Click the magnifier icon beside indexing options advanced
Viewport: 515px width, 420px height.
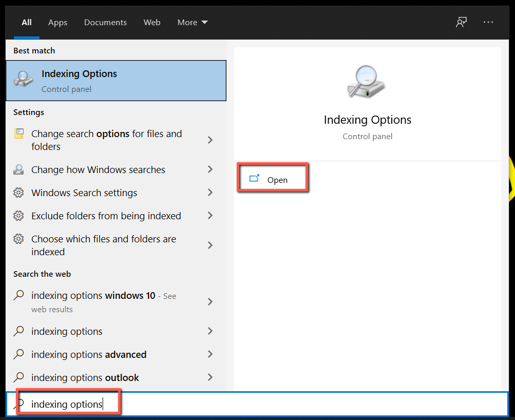18,354
